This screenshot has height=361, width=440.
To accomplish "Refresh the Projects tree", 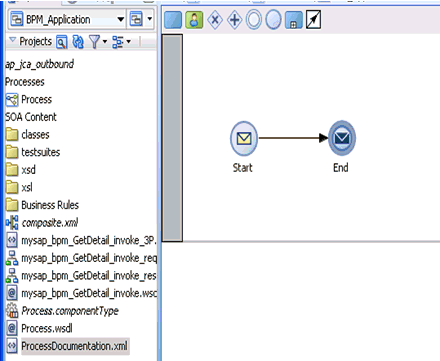I will point(78,42).
